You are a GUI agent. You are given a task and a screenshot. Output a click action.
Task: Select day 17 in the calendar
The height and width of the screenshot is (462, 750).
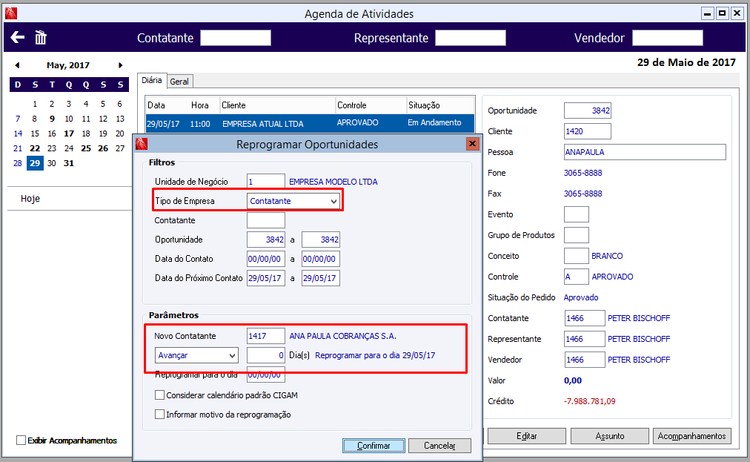pyautogui.click(x=69, y=133)
